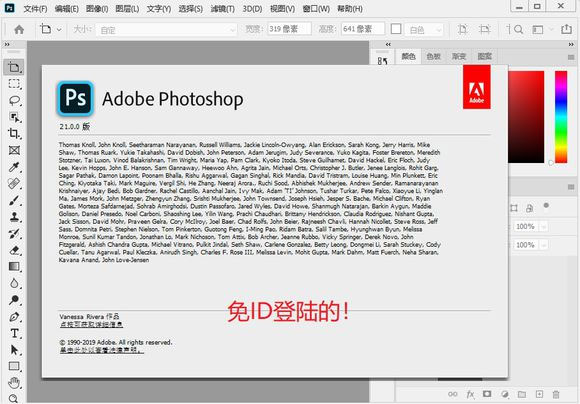Toggle the layer filter switch dot
The width and height of the screenshot is (580, 404).
546,205
